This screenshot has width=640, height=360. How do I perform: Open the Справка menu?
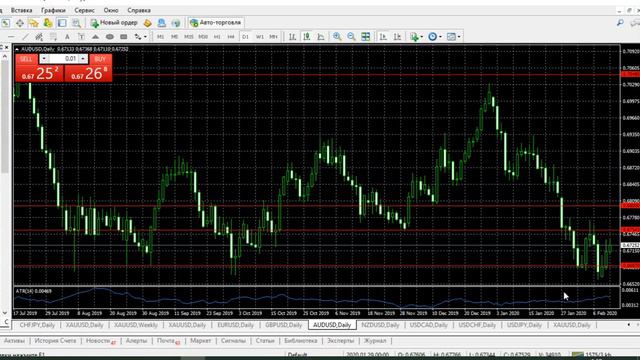click(x=139, y=10)
